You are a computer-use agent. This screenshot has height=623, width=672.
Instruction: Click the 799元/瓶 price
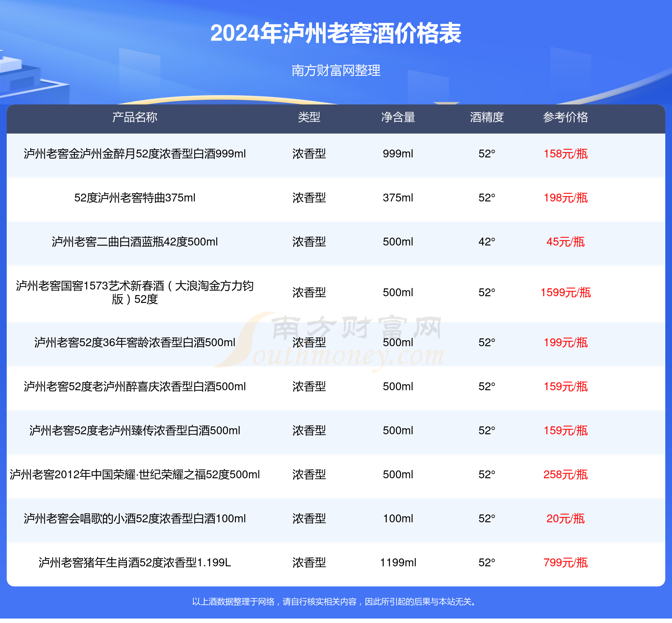[566, 563]
